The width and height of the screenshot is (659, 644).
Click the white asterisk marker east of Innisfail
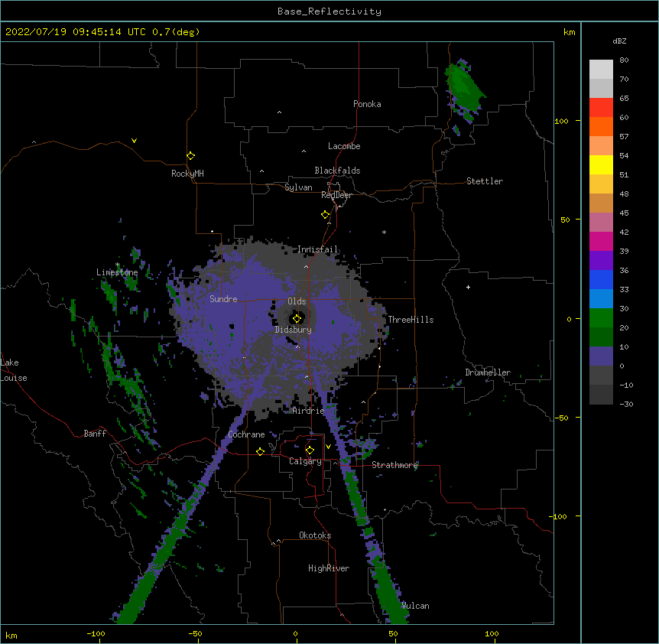[384, 232]
